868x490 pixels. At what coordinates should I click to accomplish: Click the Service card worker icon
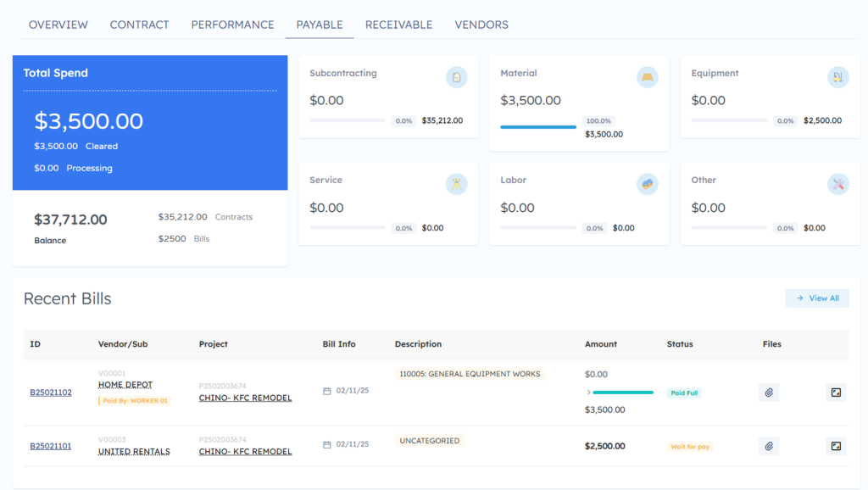click(x=457, y=185)
